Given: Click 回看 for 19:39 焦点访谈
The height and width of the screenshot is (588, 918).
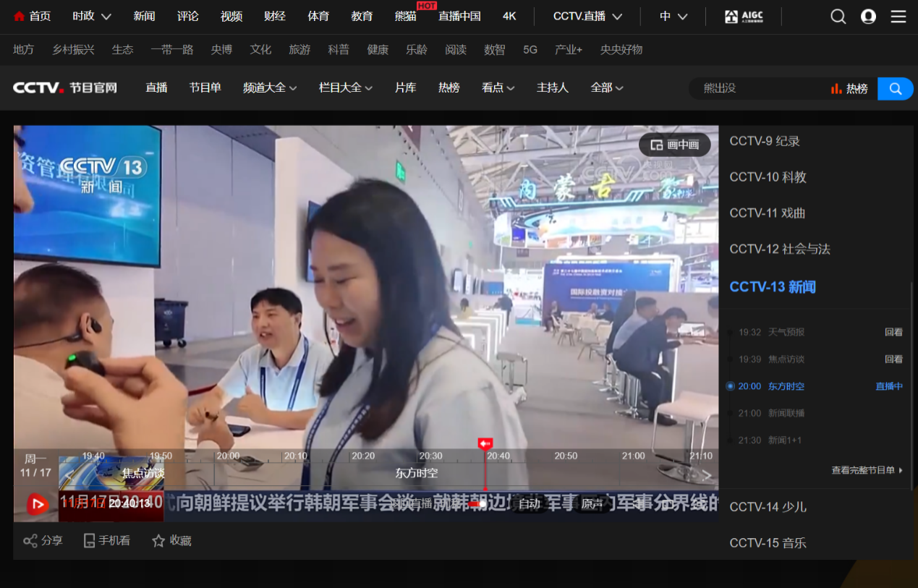Looking at the screenshot, I should 893,359.
